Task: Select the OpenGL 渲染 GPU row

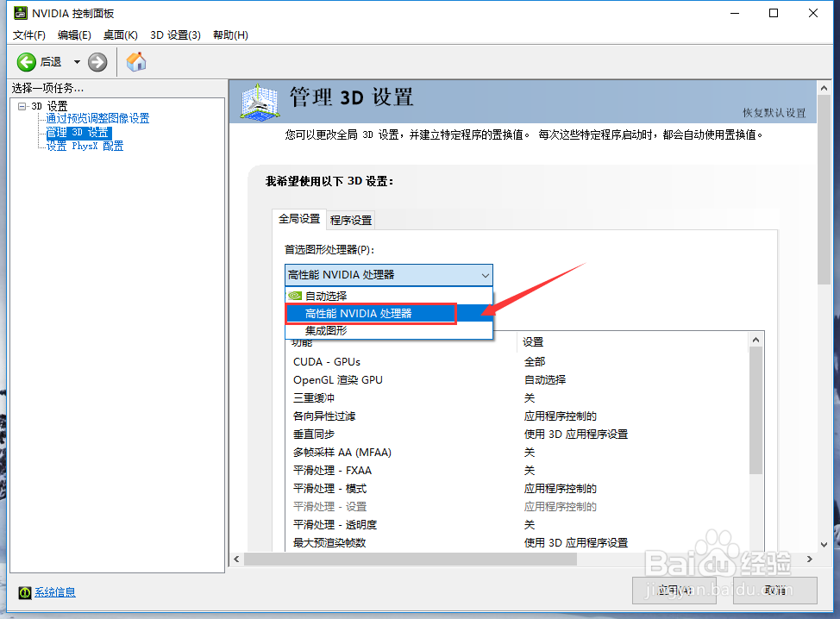Action: [x=517, y=379]
